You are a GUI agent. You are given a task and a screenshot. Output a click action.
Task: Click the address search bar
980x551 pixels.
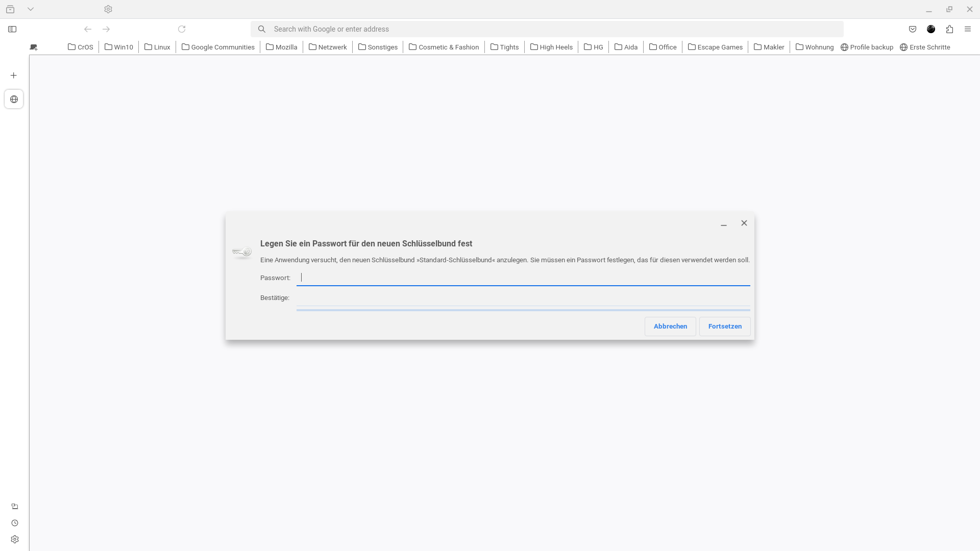(546, 29)
